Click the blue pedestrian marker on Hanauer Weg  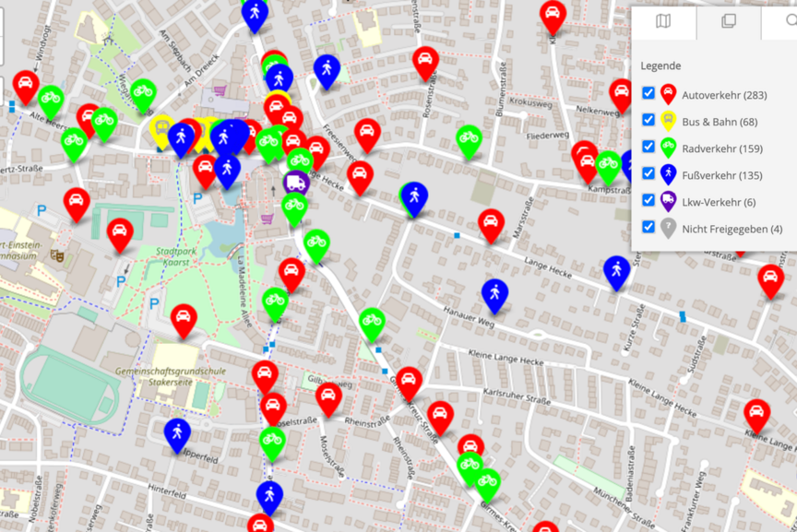coord(495,293)
